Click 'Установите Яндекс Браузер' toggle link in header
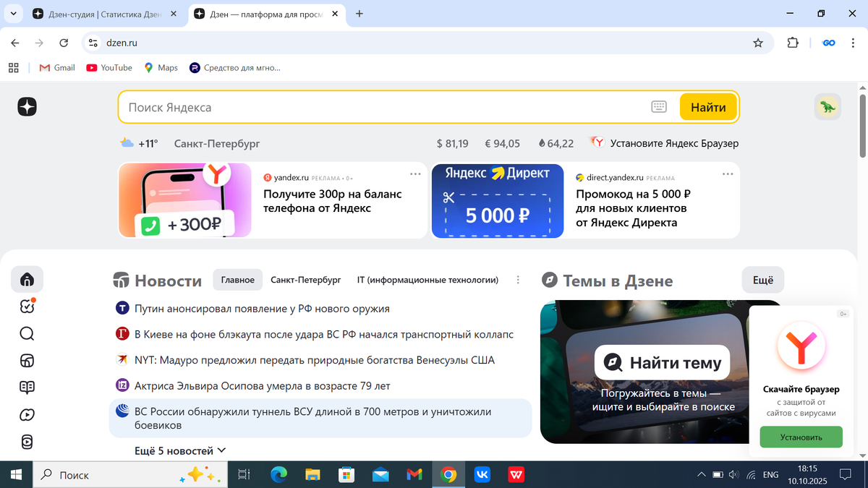Viewport: 868px width, 488px height. pyautogui.click(x=676, y=142)
